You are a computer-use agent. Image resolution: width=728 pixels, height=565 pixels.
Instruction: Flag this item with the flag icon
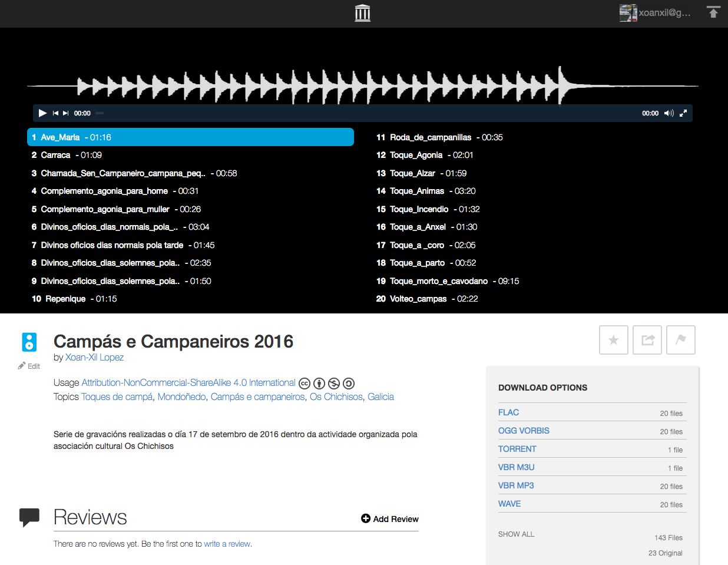point(680,340)
